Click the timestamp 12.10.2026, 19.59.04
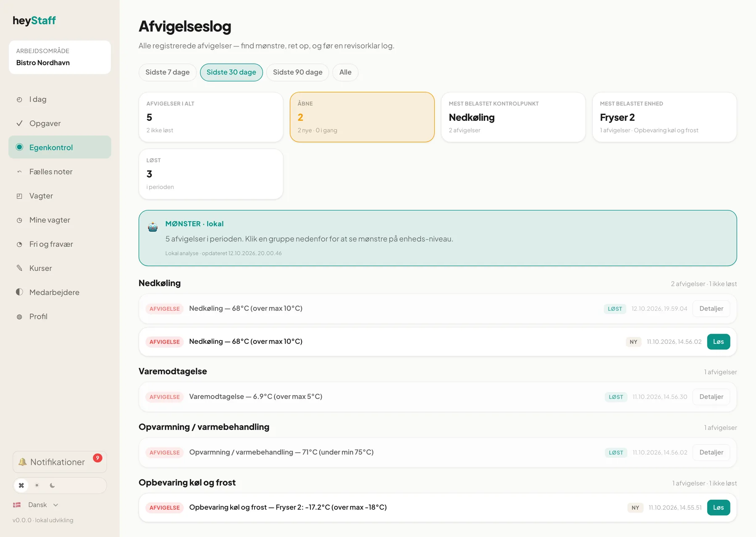The height and width of the screenshot is (537, 756). (x=659, y=309)
